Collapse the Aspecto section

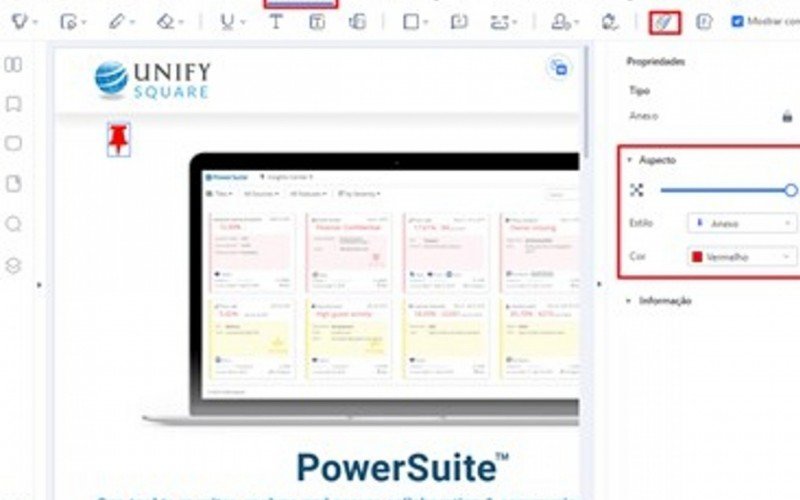point(630,160)
